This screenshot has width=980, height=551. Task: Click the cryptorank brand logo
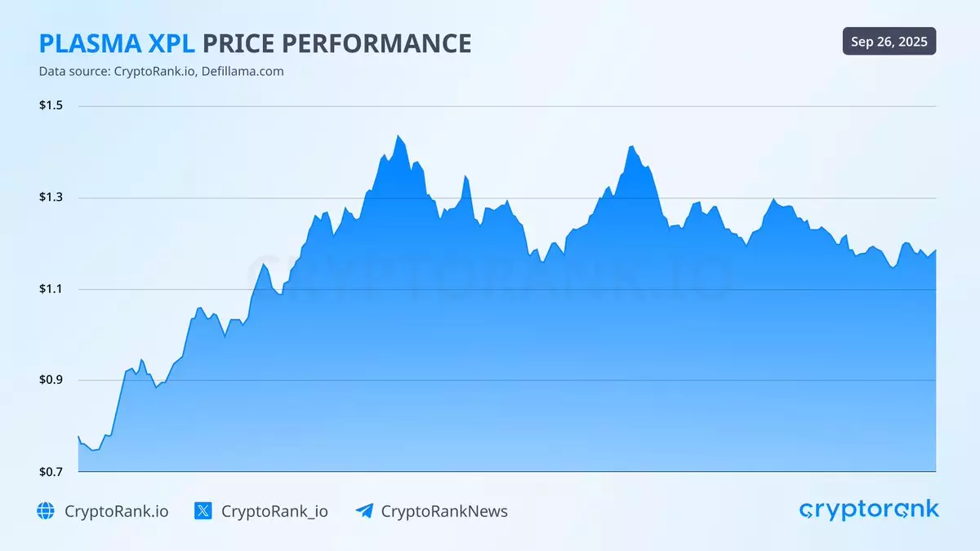(x=869, y=510)
